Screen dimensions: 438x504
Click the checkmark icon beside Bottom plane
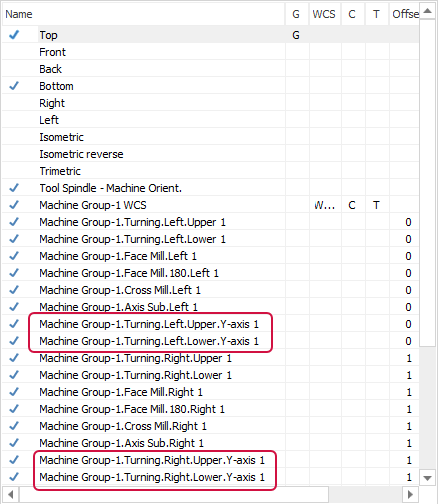14,86
